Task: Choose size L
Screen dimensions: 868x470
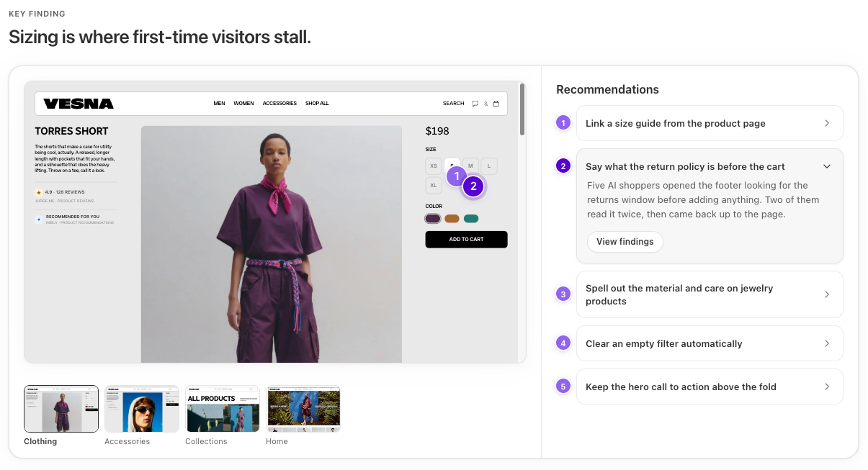Action: (x=489, y=166)
